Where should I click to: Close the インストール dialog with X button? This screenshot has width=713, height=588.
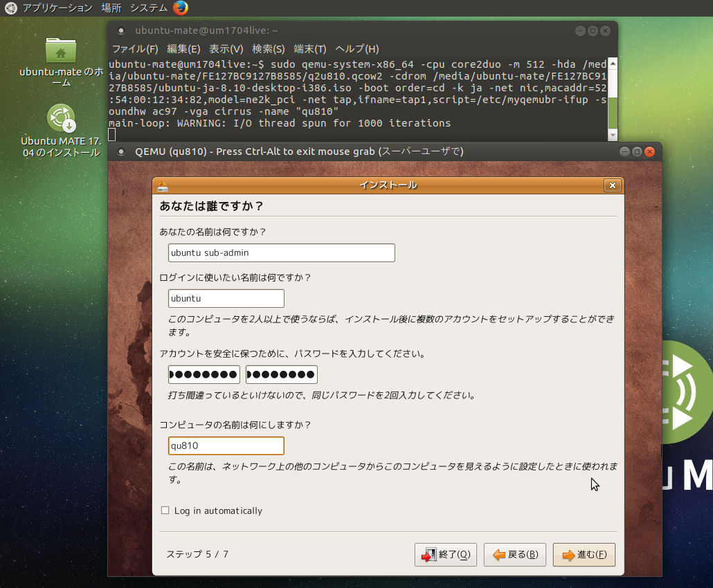pyautogui.click(x=612, y=185)
